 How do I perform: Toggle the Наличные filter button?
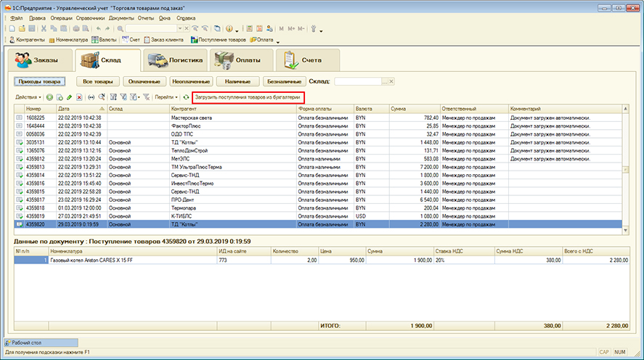(237, 82)
